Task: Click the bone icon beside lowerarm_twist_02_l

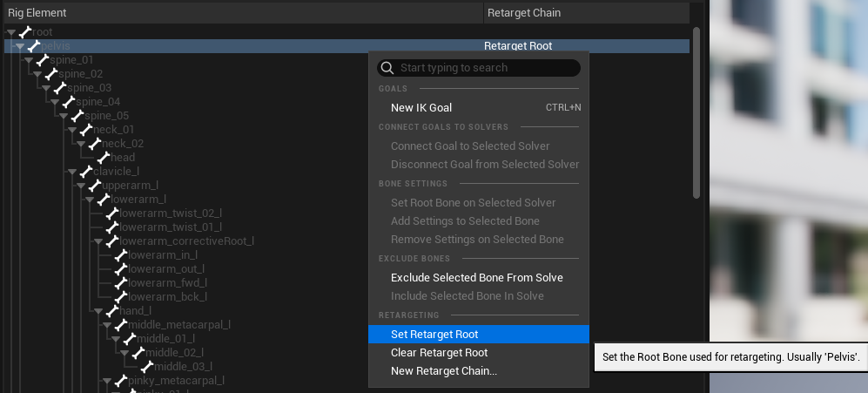Action: [x=111, y=213]
